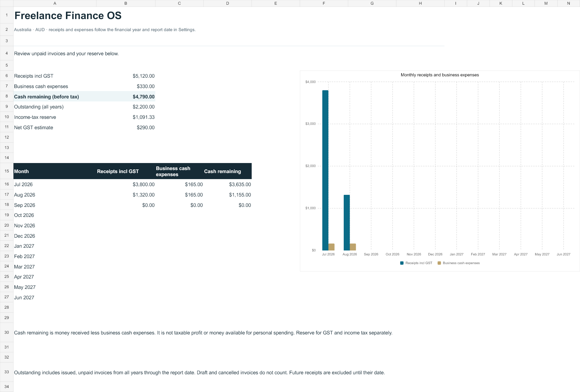Click the Jul 2026 expenses bar in chart
Image resolution: width=580 pixels, height=392 pixels.
(331, 247)
